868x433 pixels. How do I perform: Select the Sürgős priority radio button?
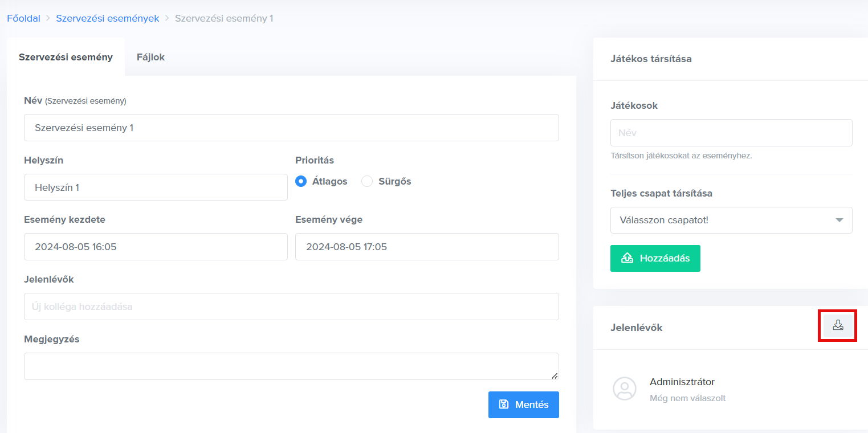coord(368,181)
